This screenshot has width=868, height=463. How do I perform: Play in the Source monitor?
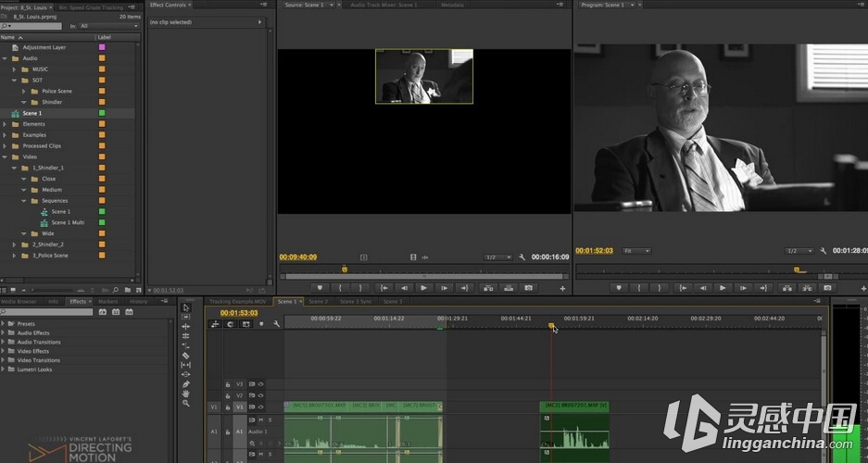[424, 288]
